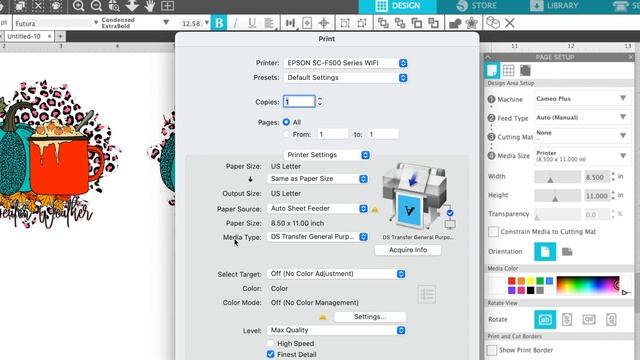Image resolution: width=640 pixels, height=360 pixels.
Task: Open the Registration Marks icon tab
Action: click(525, 70)
